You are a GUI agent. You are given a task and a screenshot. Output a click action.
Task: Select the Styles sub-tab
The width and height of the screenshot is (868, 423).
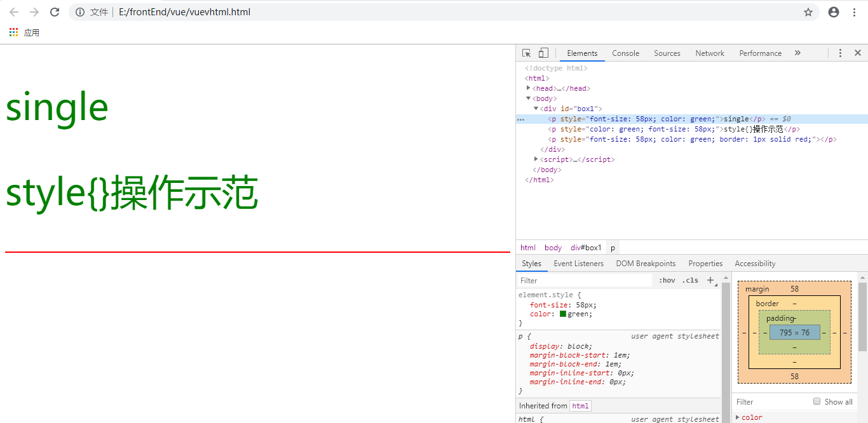532,264
